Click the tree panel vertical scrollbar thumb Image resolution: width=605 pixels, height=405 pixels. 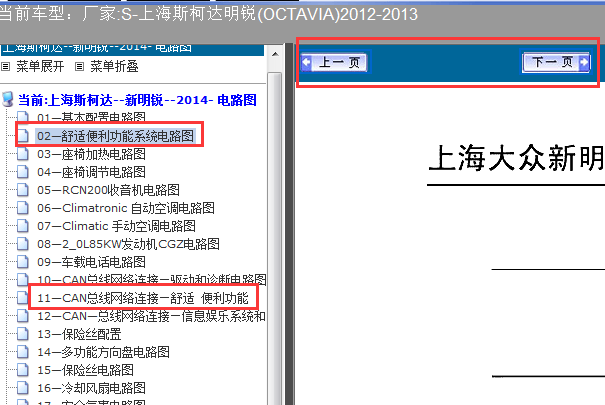click(x=275, y=238)
